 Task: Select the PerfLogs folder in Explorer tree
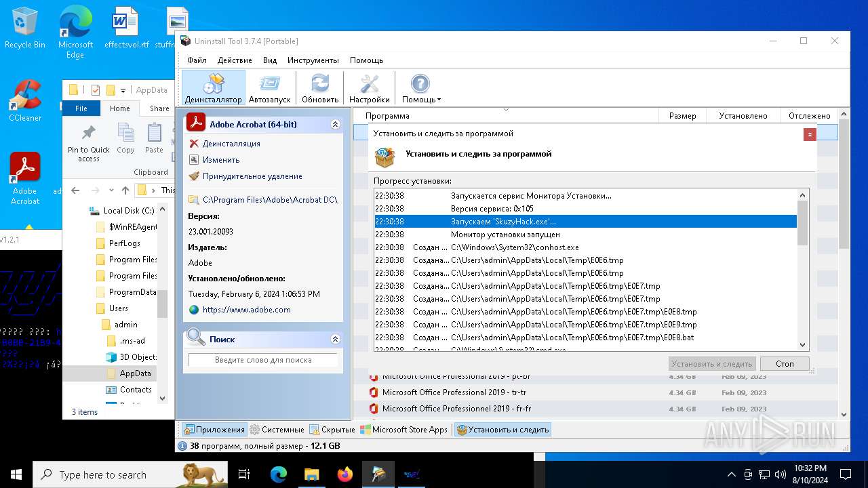pos(117,243)
